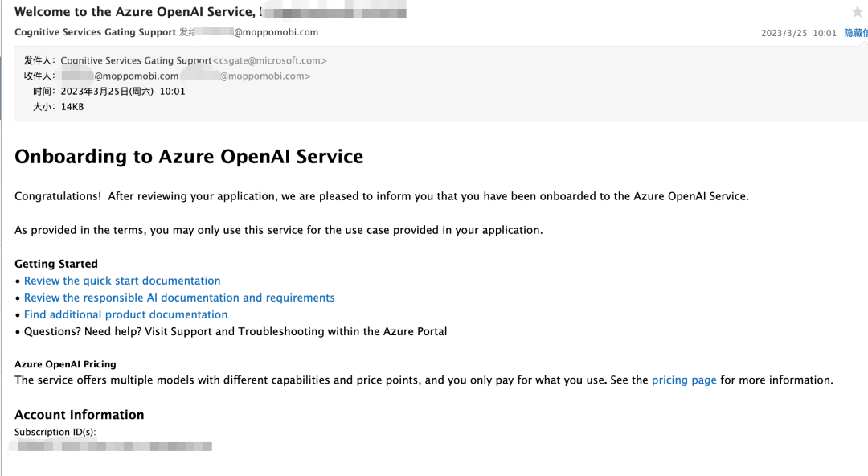868x476 pixels.
Task: Open Find additional product documentation link
Action: click(x=125, y=314)
